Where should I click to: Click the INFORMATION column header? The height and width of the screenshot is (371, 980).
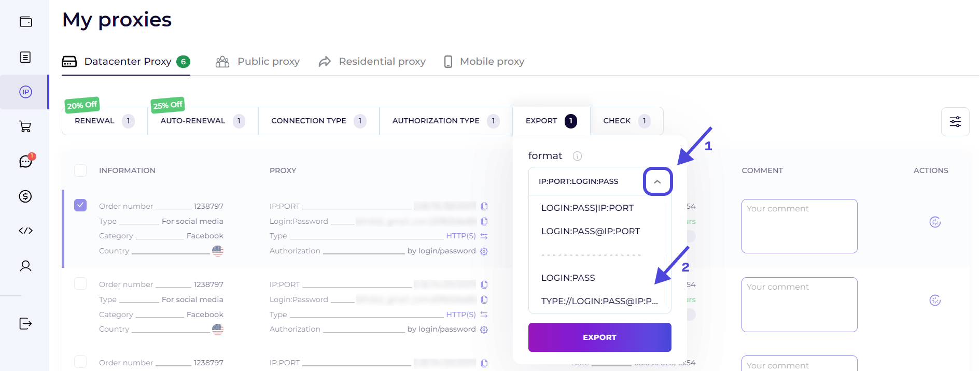127,170
